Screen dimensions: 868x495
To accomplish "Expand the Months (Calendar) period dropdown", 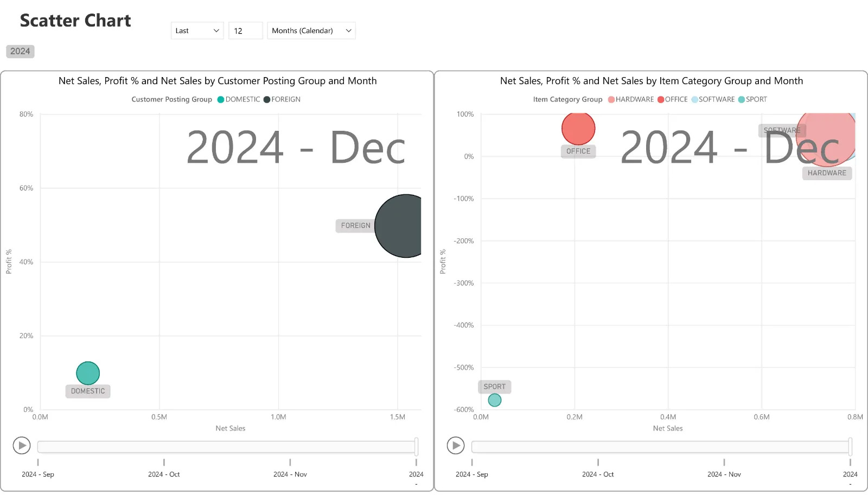I will pyautogui.click(x=311, y=31).
